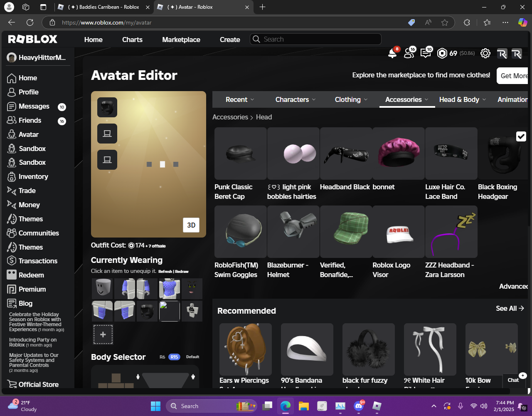532x416 pixels.
Task: Open Copilot icon in browser toolbar
Action: (522, 22)
